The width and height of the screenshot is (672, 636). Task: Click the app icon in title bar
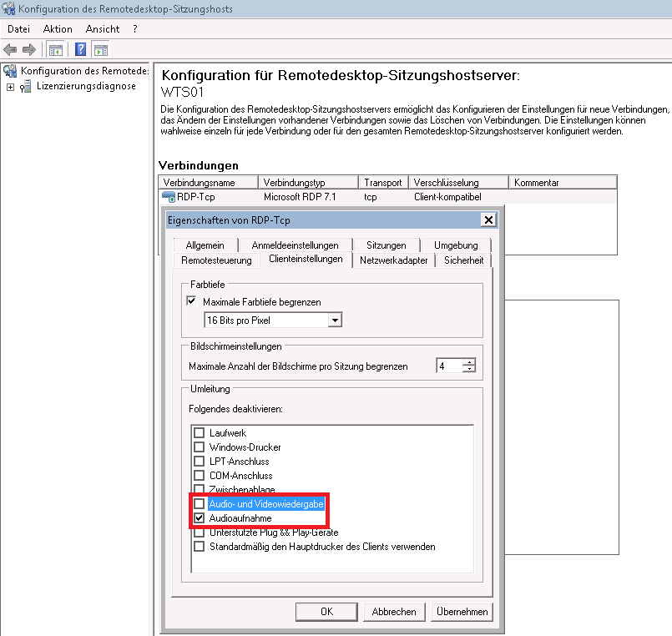[9, 9]
